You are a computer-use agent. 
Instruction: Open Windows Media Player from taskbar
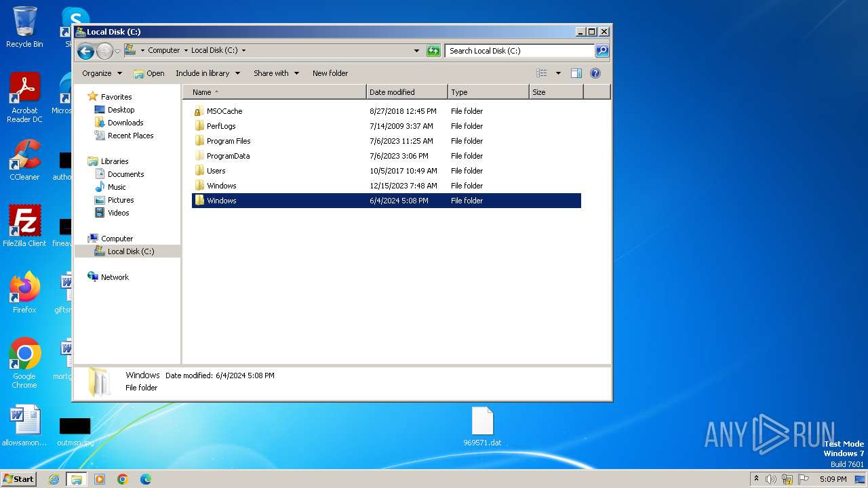[x=100, y=479]
